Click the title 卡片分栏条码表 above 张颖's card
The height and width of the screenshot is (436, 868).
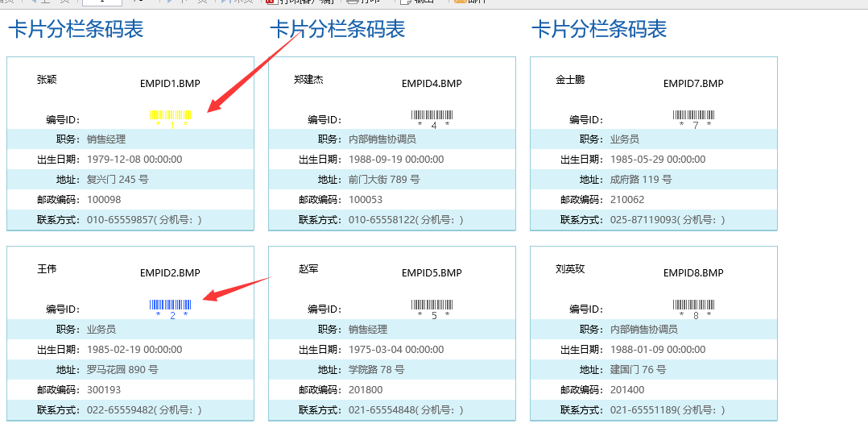point(76,29)
